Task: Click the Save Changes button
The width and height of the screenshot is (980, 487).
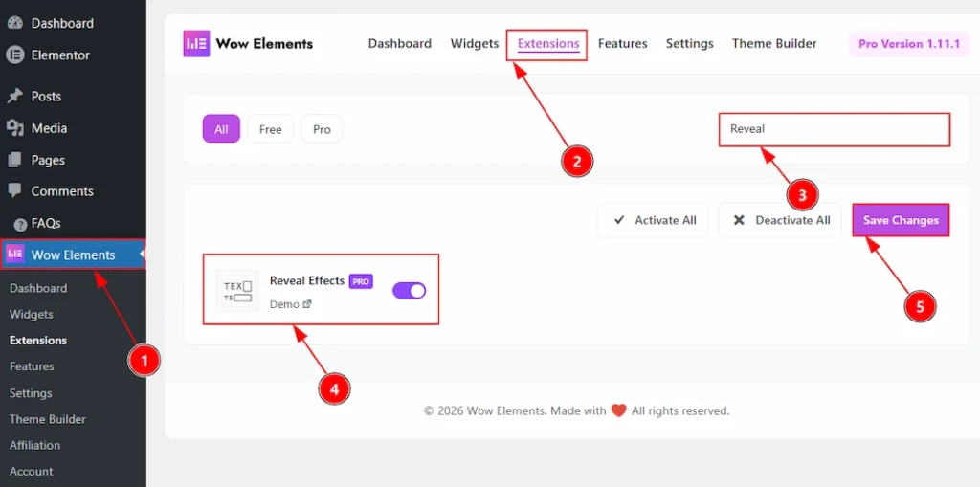Action: [x=901, y=220]
